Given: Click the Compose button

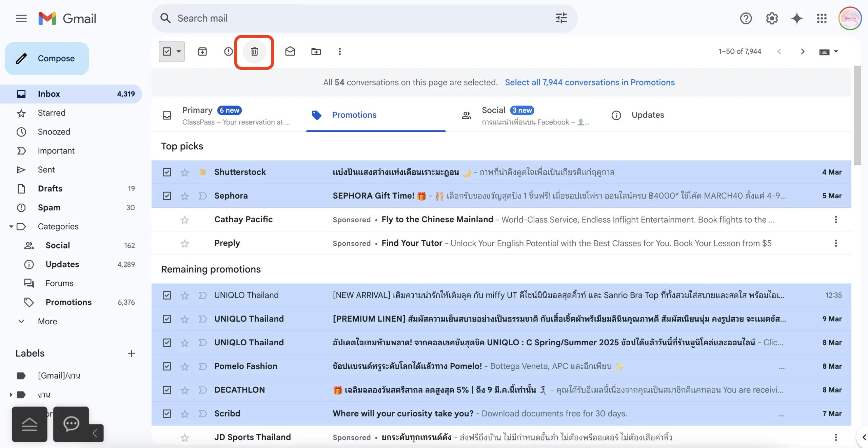Looking at the screenshot, I should pos(47,59).
